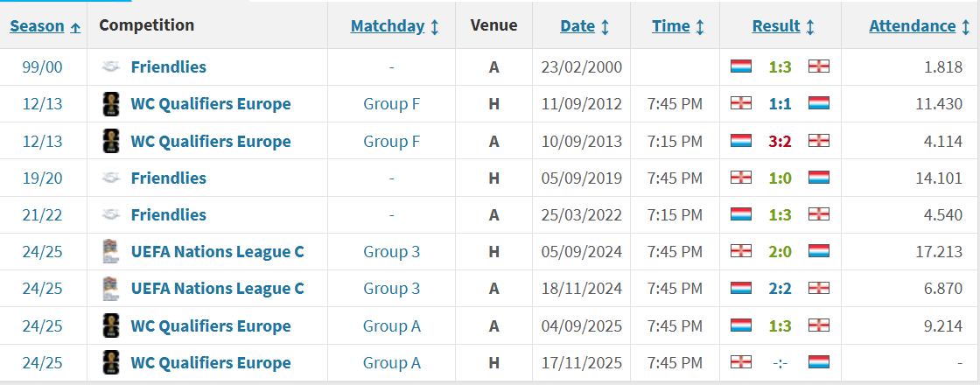This screenshot has width=980, height=385.
Task: Sort fixtures by Matchday header
Action: pos(387,26)
